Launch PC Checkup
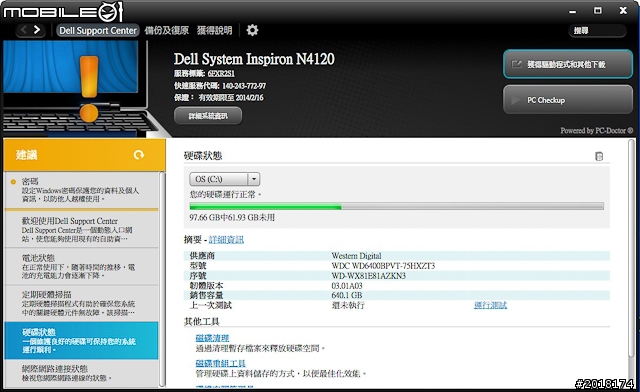This screenshot has width=640, height=392. 568,100
